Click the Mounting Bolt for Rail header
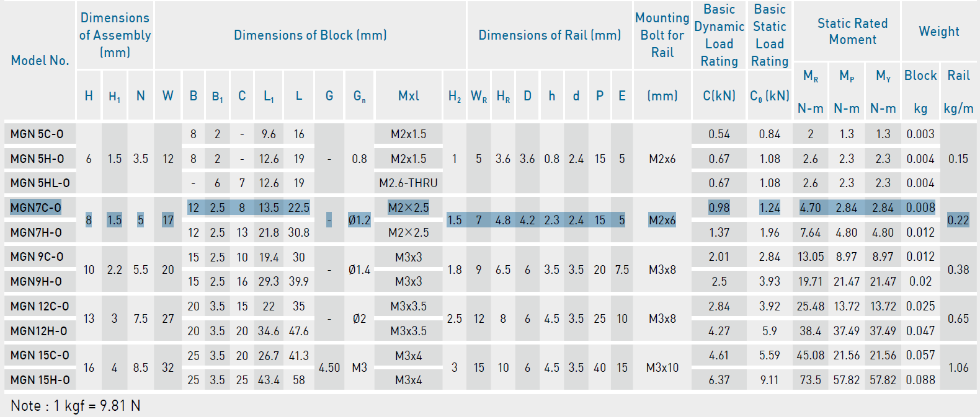980x417 pixels. [662, 35]
